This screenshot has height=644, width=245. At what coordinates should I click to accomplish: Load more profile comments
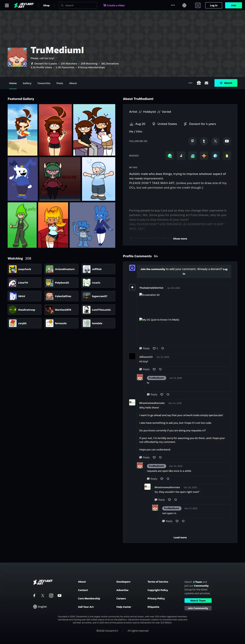click(180, 537)
